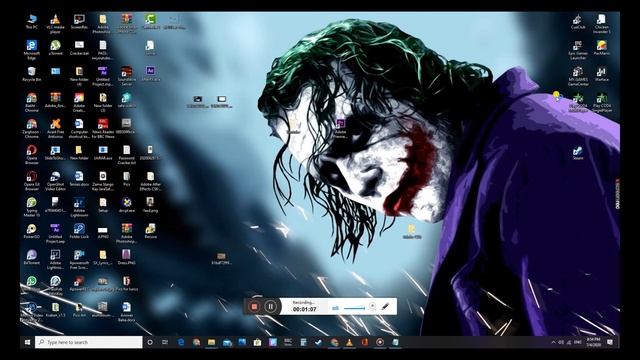Select the Recycle Bin icon
Viewport: 640px width, 360px height.
[x=31, y=74]
